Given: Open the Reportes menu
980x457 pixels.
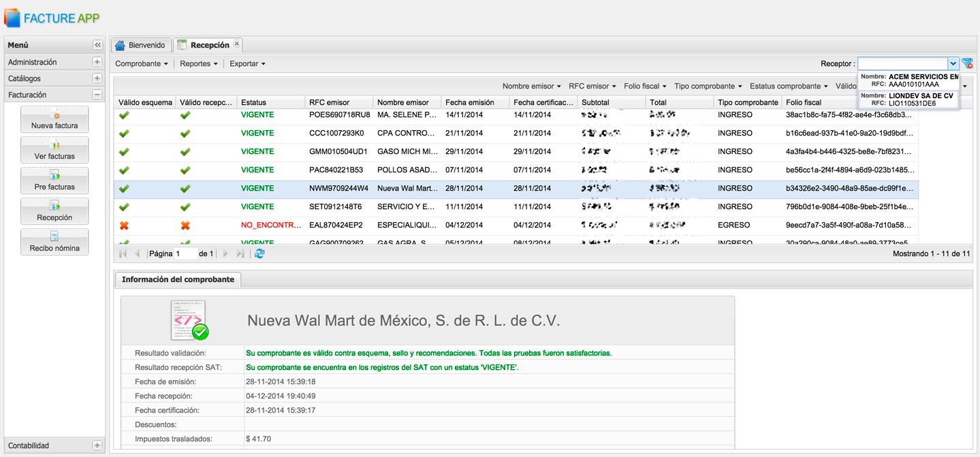Looking at the screenshot, I should coord(199,64).
